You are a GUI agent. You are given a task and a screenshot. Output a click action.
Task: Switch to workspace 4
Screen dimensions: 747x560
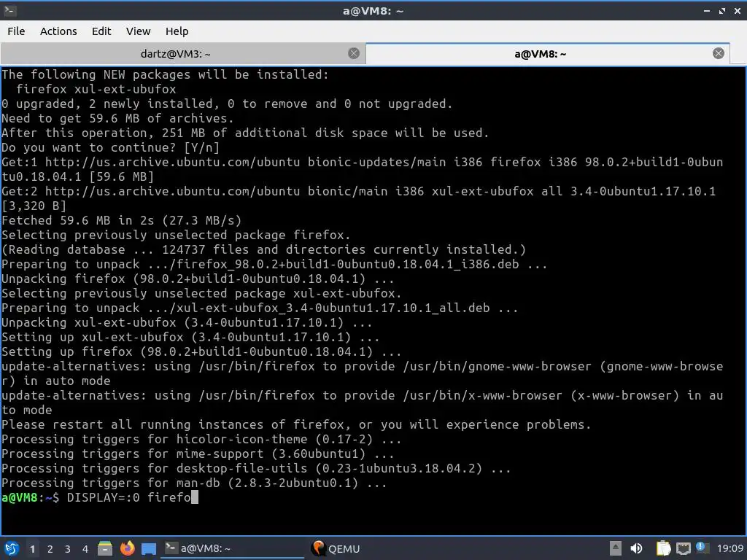[85, 549]
